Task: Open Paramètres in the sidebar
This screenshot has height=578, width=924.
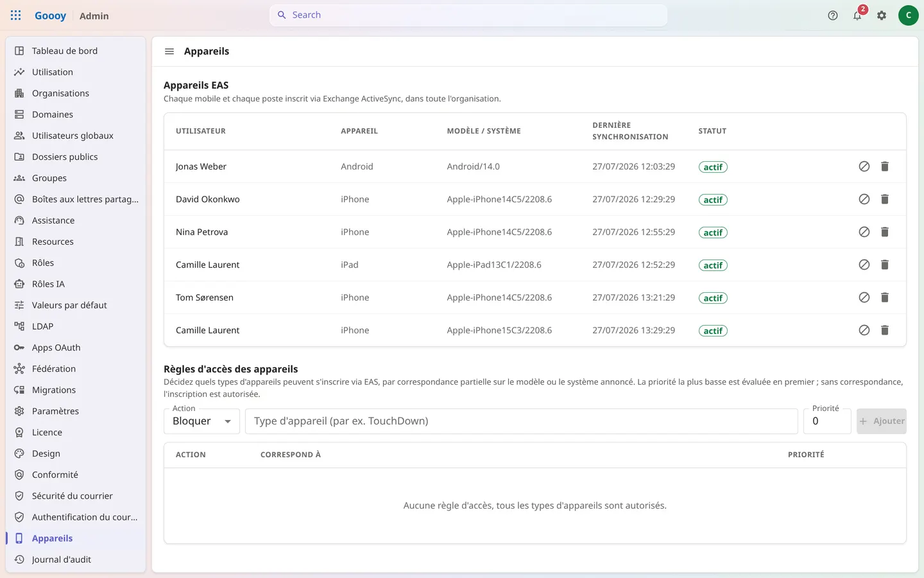Action: pyautogui.click(x=76, y=411)
